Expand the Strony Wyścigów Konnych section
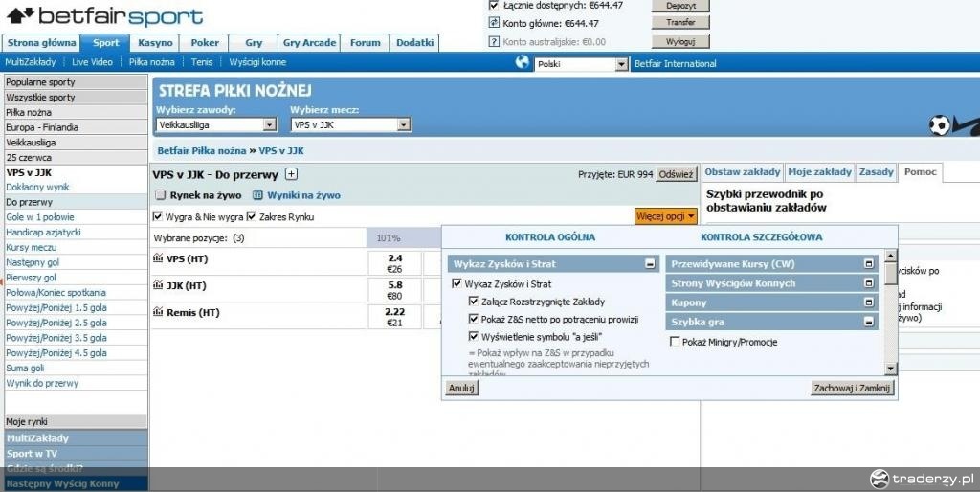 pos(868,283)
